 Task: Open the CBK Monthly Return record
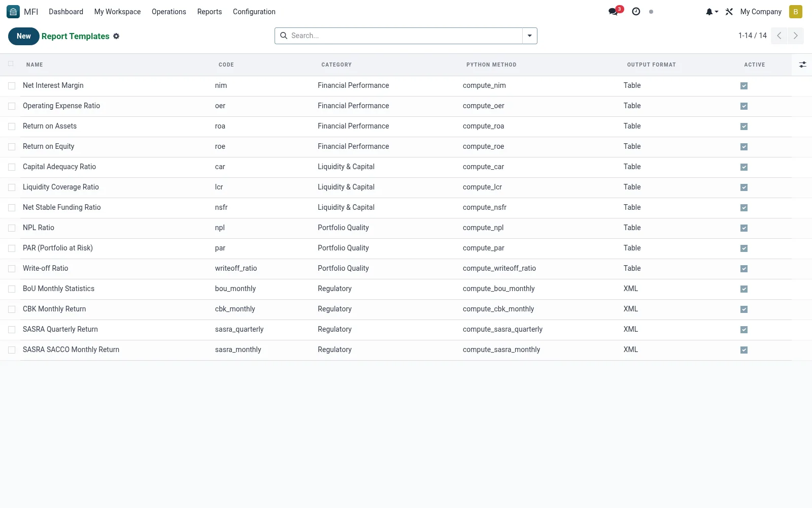pyautogui.click(x=54, y=309)
